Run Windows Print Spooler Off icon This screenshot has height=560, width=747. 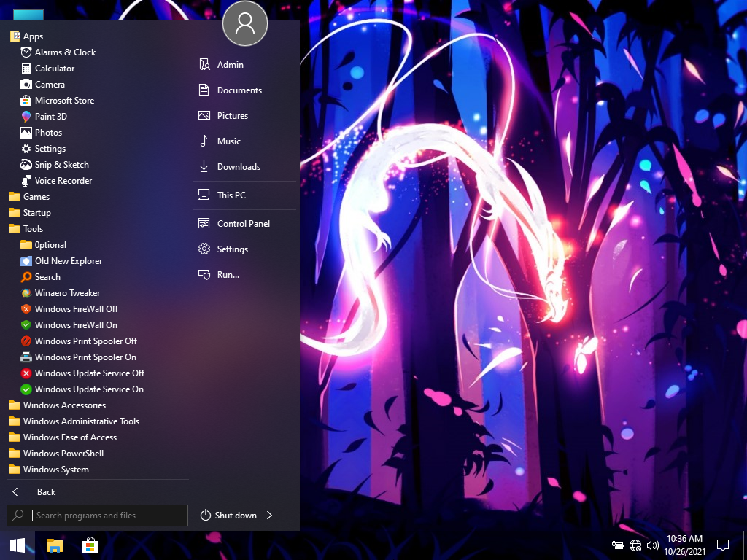tap(26, 341)
